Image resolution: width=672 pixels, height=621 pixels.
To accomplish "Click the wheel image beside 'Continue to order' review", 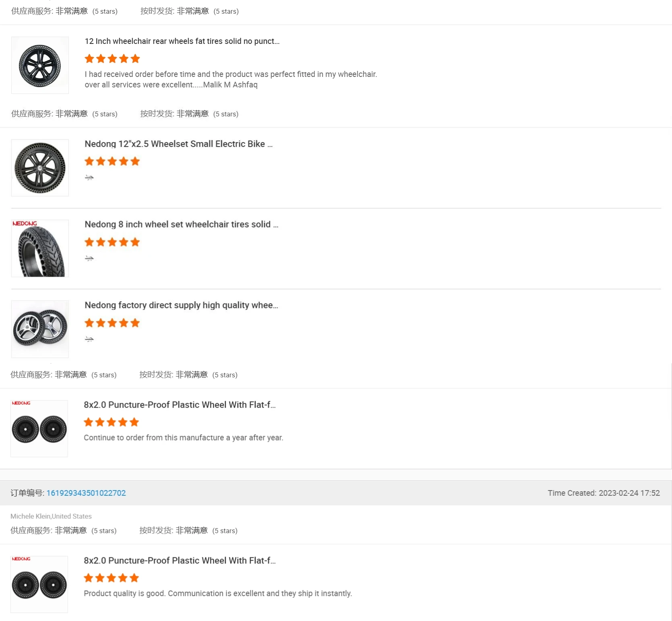I will (39, 429).
